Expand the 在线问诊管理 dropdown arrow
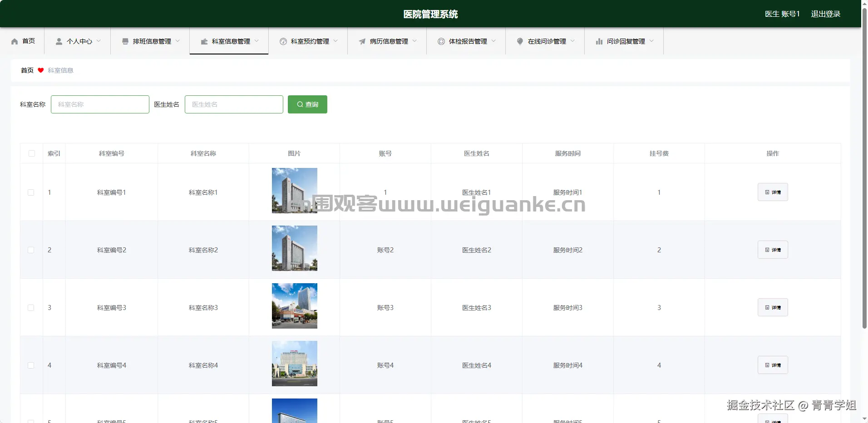 (x=572, y=41)
